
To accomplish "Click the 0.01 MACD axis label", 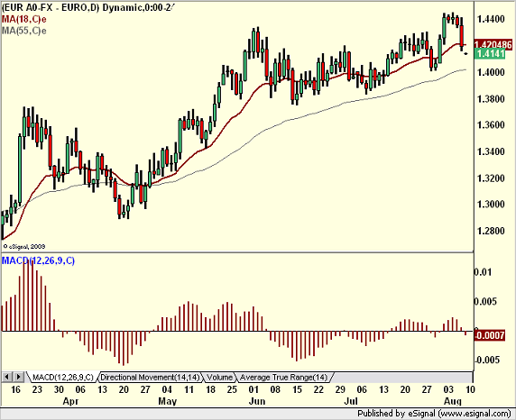I will coord(483,272).
